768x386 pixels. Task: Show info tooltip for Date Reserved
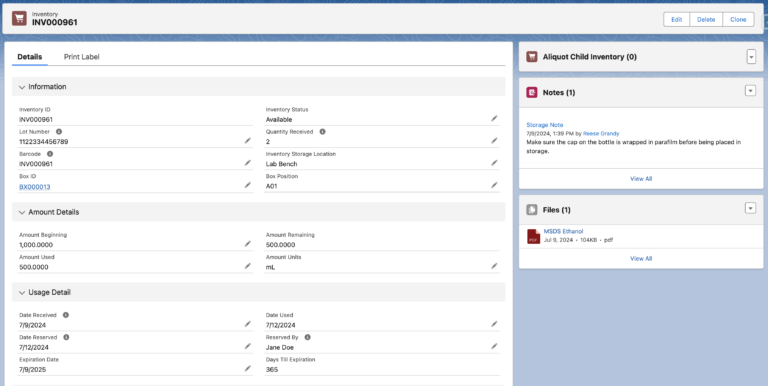tap(66, 337)
